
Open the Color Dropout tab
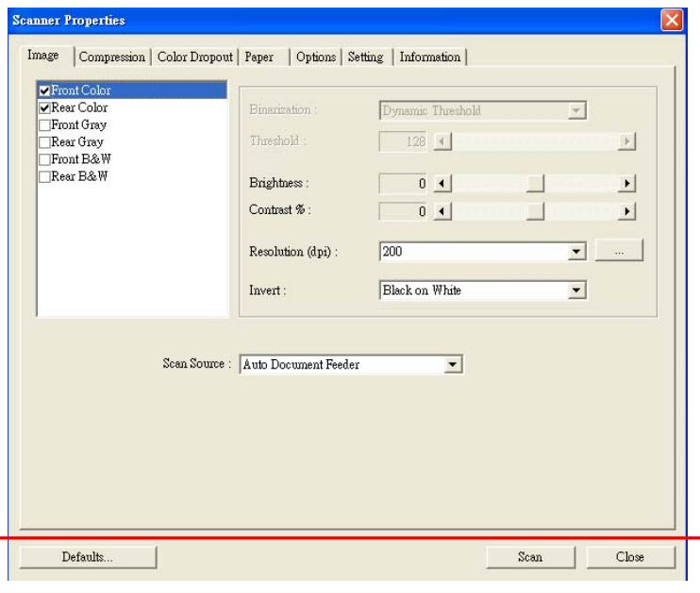pos(195,58)
